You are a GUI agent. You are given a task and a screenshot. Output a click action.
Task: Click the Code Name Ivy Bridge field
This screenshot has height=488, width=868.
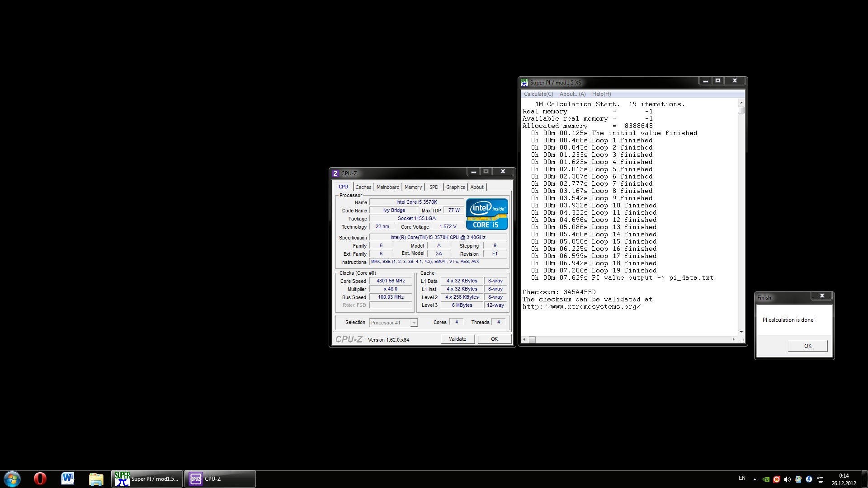(394, 211)
